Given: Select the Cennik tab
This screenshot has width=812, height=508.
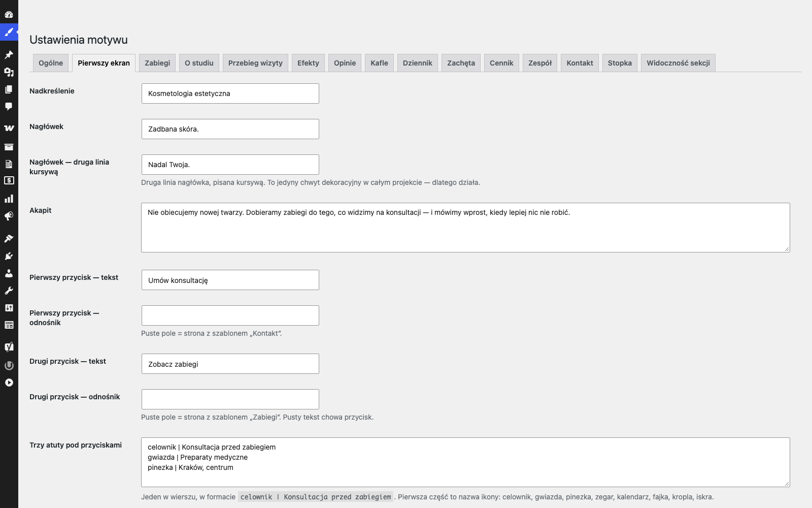Looking at the screenshot, I should (501, 63).
